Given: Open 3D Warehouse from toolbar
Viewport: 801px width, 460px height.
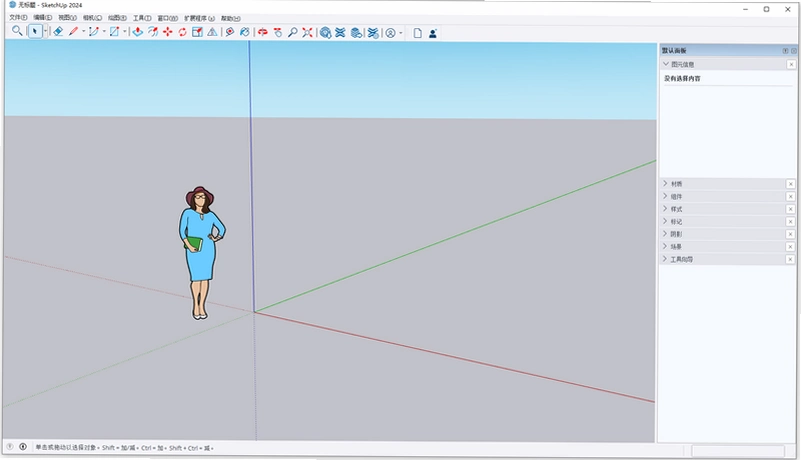Looking at the screenshot, I should click(x=325, y=33).
